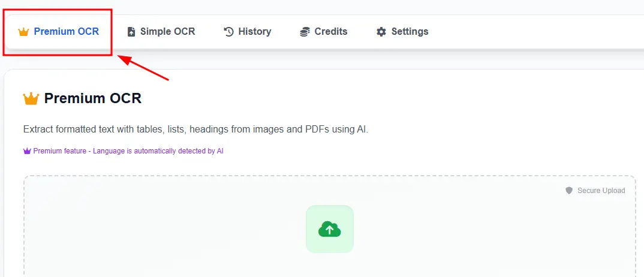Select the Premium OCR tab label

(x=66, y=32)
